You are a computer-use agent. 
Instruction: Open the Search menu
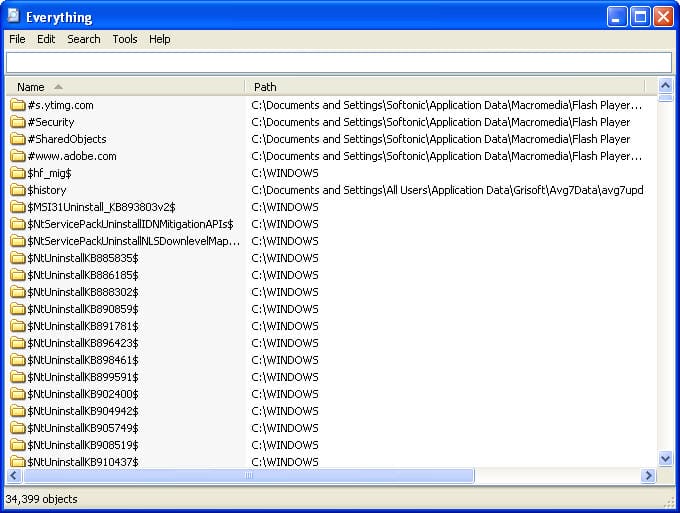pyautogui.click(x=84, y=39)
